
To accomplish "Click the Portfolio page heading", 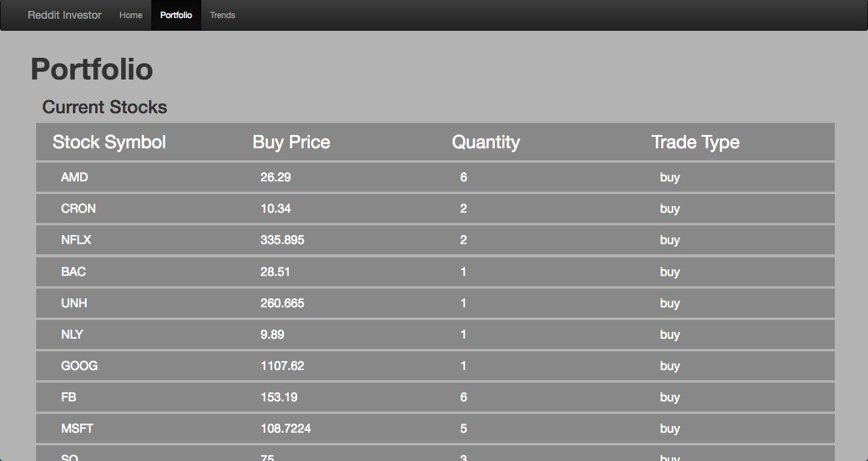I will click(92, 69).
